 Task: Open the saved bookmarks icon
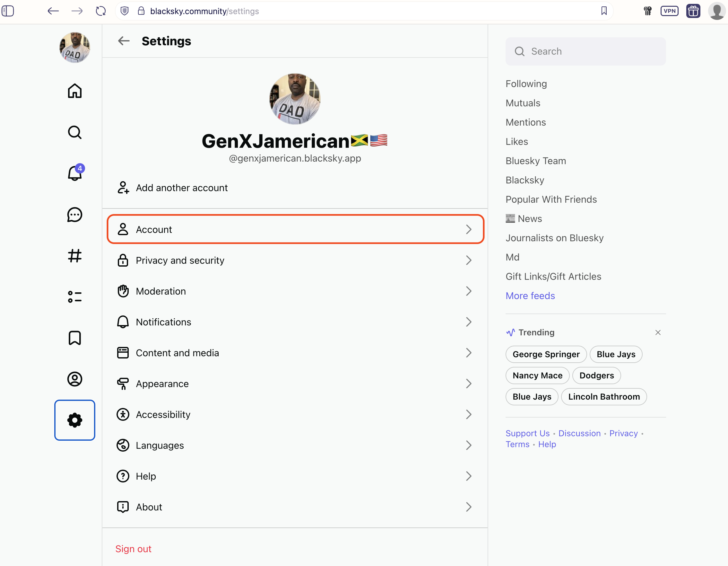74,338
